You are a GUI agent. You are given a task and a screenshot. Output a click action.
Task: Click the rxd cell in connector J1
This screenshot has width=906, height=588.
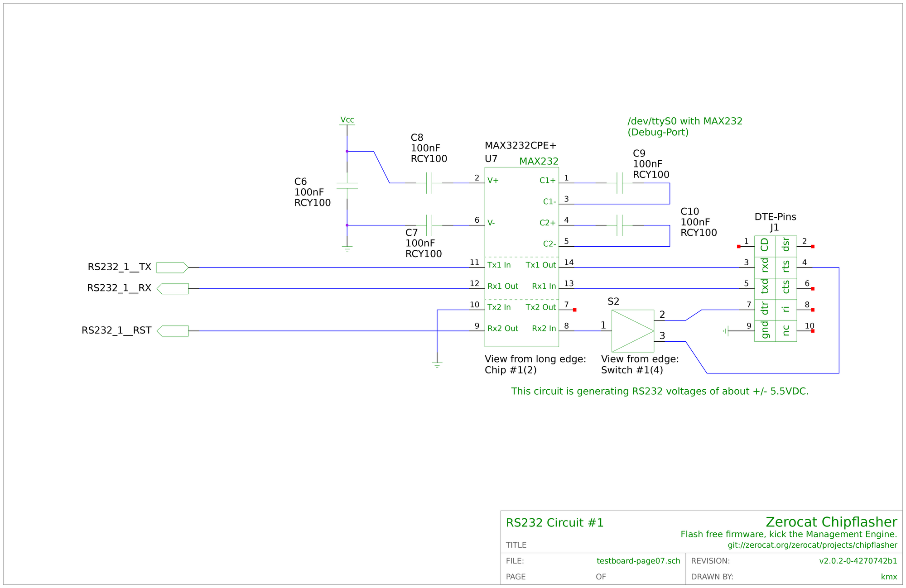coord(765,268)
